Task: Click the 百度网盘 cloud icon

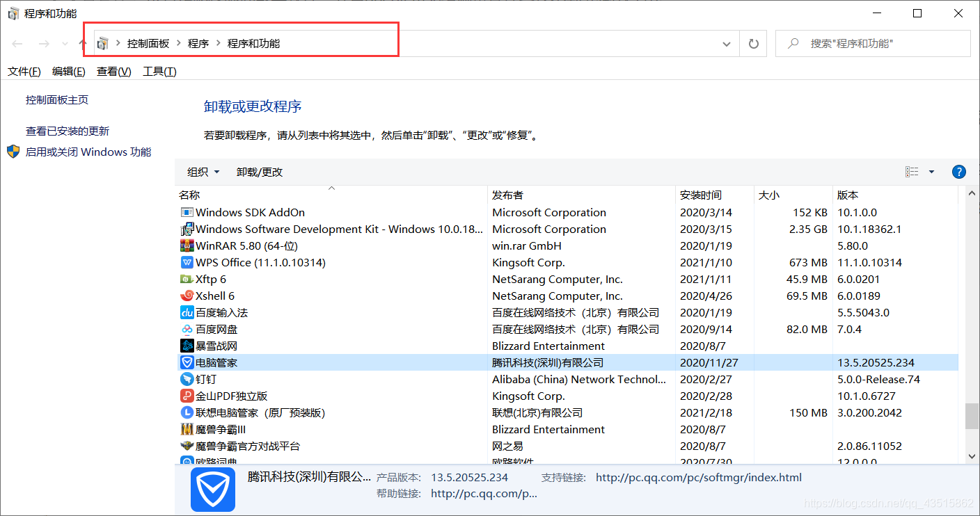Action: coord(187,329)
